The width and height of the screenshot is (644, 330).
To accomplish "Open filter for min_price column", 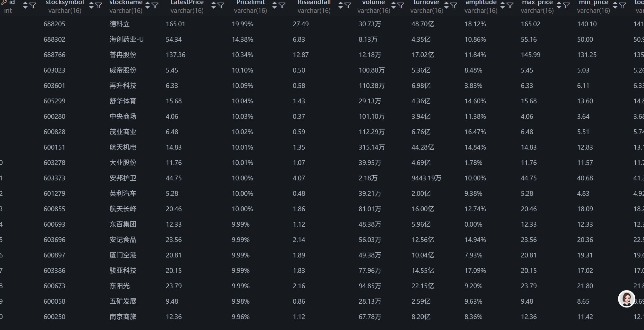I will pos(623,5).
